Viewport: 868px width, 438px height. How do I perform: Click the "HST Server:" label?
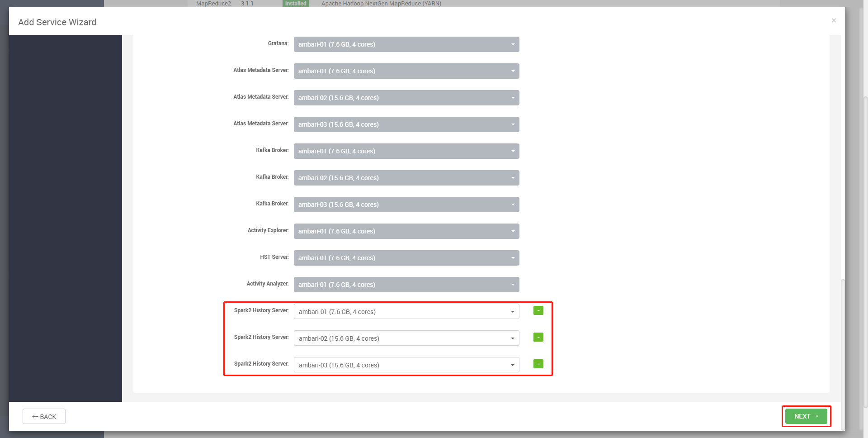[274, 257]
